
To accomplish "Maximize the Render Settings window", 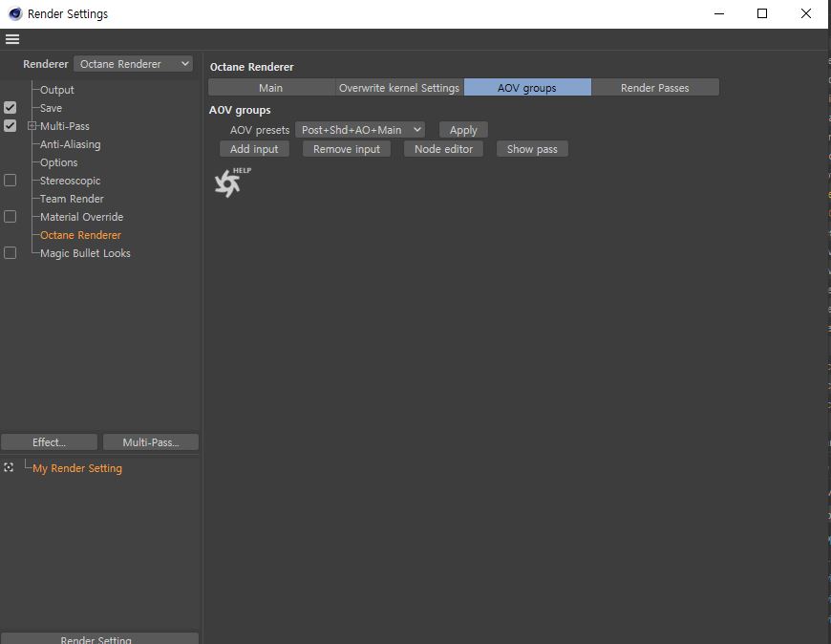I will click(762, 13).
